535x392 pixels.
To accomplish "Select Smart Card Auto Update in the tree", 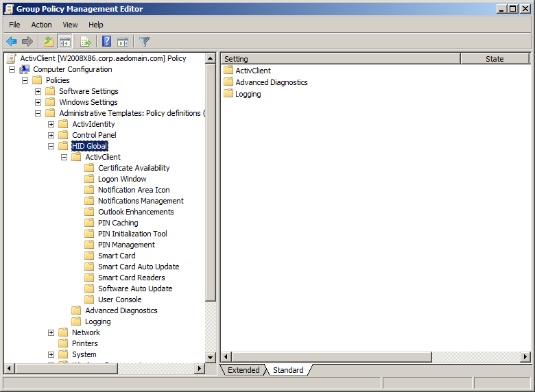I will (139, 267).
